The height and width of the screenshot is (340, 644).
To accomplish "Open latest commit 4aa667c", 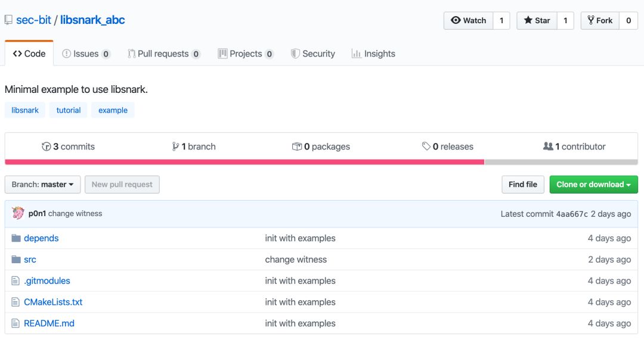I will click(572, 214).
